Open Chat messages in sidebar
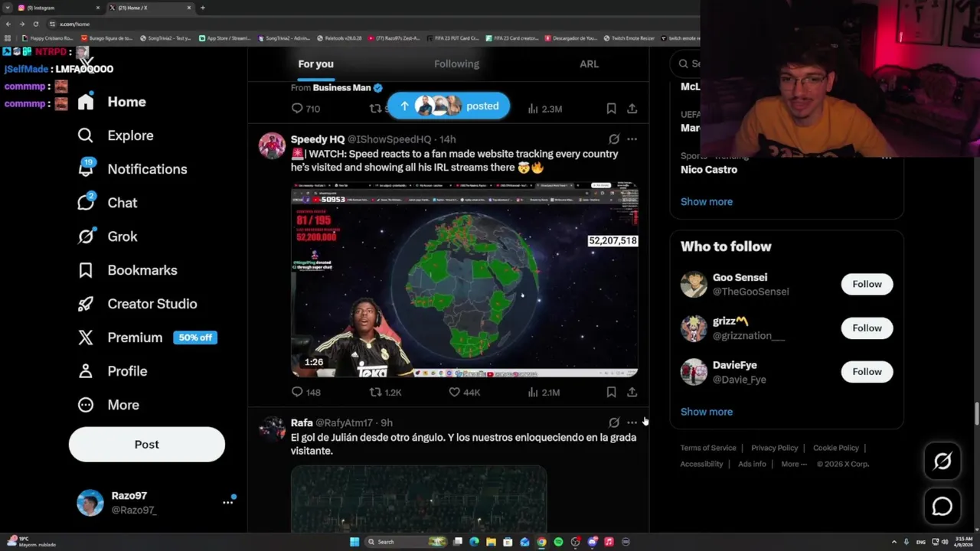The width and height of the screenshot is (980, 551). pyautogui.click(x=107, y=203)
